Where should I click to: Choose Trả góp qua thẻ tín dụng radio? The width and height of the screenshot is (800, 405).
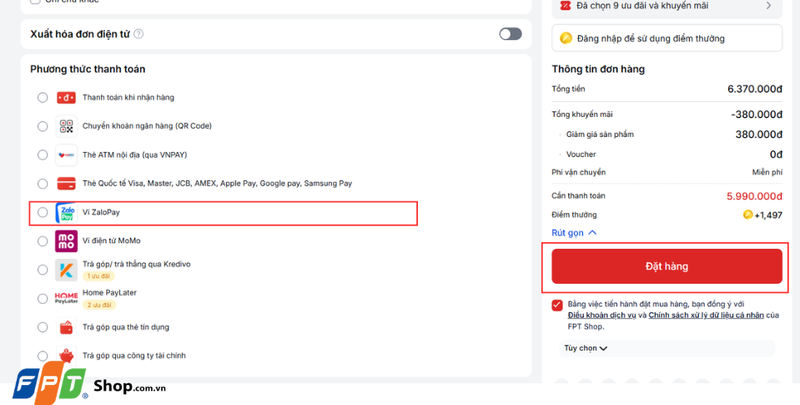43,327
